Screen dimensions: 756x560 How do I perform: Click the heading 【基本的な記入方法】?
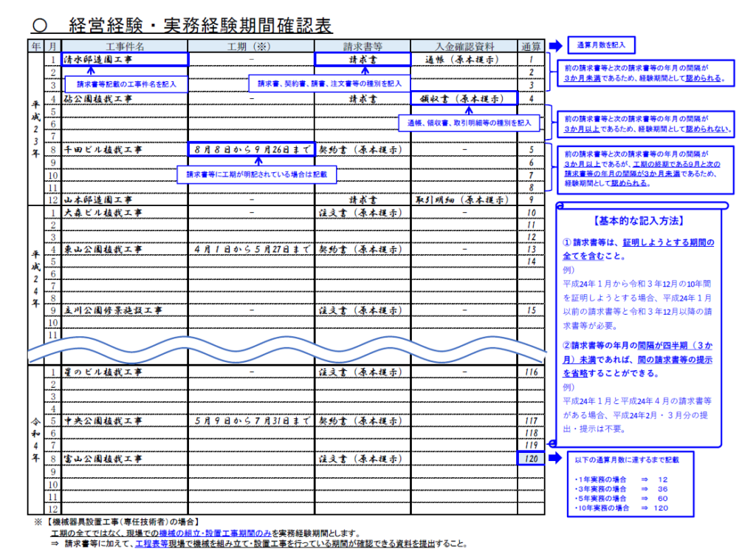click(x=639, y=221)
